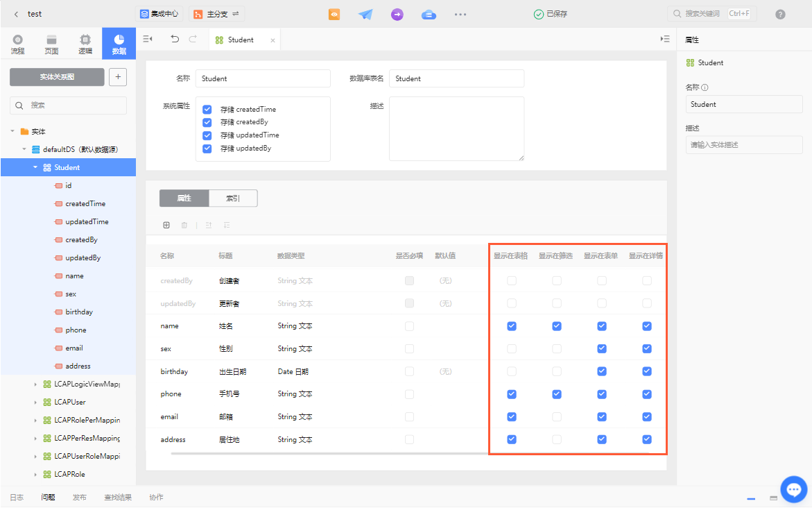Collapse the defaultDS data source node

pos(24,149)
